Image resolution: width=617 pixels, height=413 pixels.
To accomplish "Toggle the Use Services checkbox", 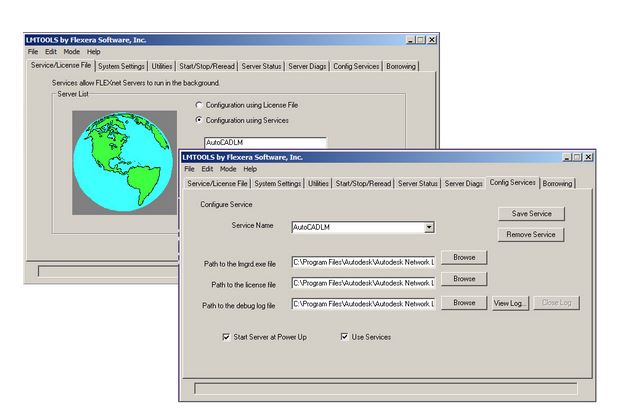I will (x=345, y=337).
